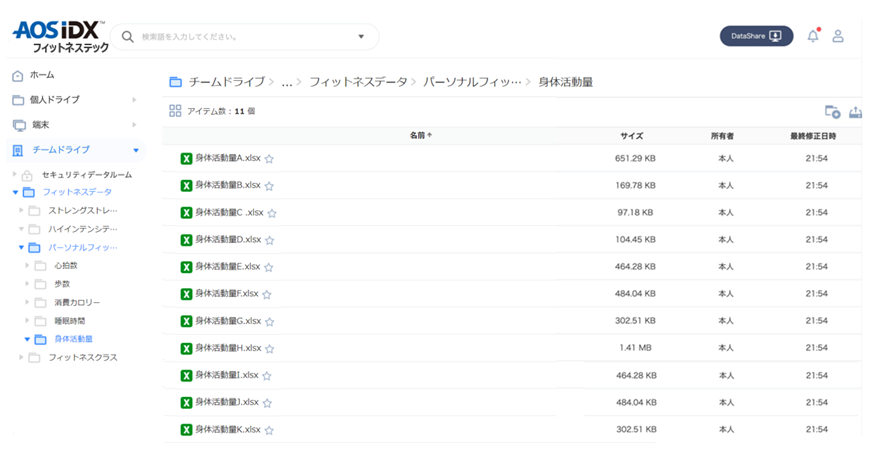Click the upload icon in toolbar
871x454 pixels.
pyautogui.click(x=855, y=112)
